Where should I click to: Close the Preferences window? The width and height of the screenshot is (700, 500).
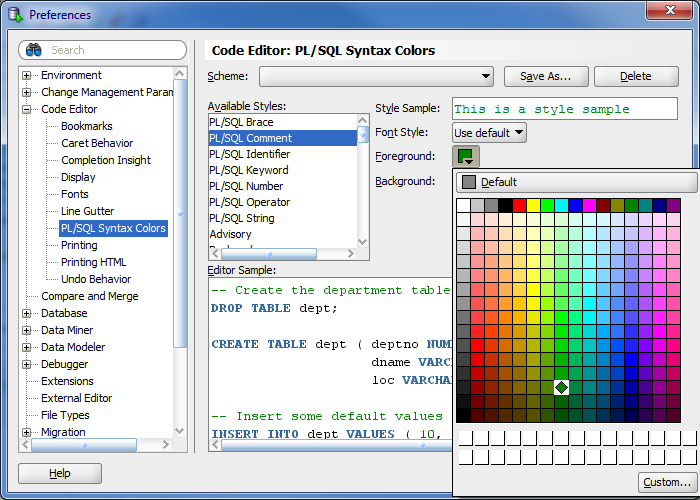[669, 10]
